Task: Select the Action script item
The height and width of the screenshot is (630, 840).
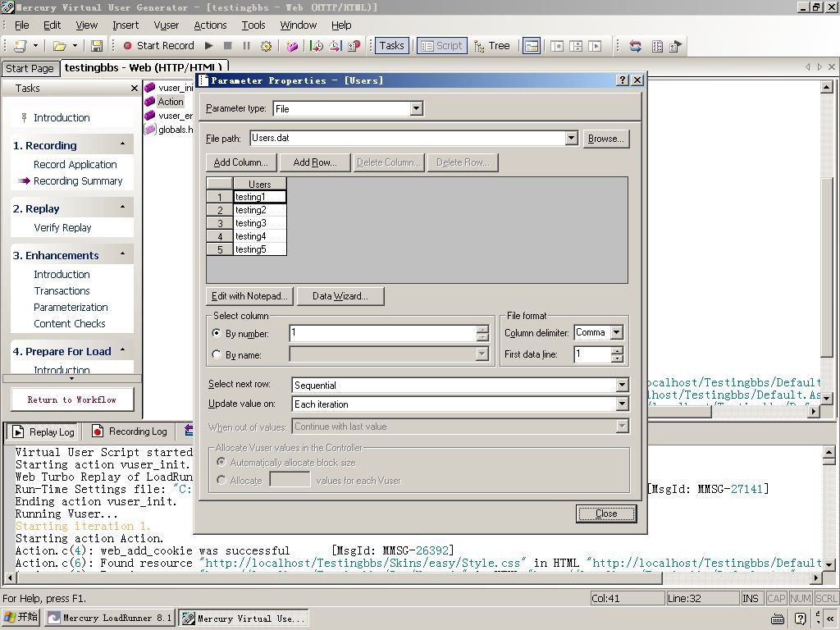Action: 171,101
